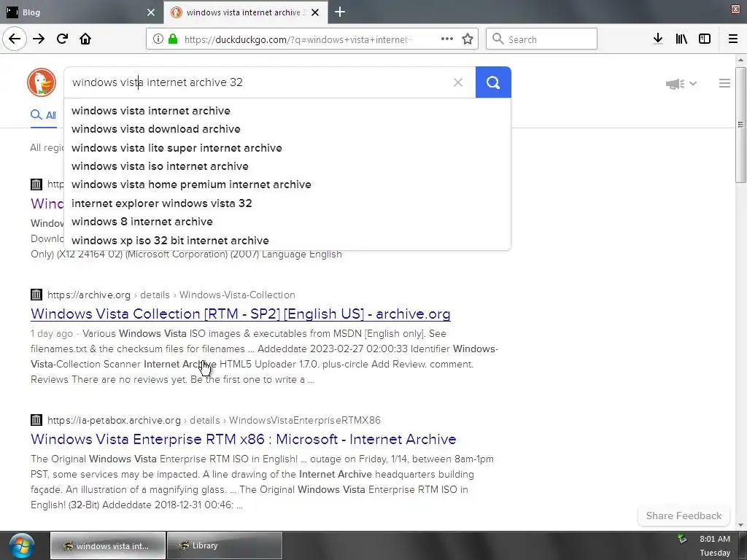This screenshot has width=747, height=560.
Task: Choose suggestion windows vista download archive
Action: coord(287,129)
